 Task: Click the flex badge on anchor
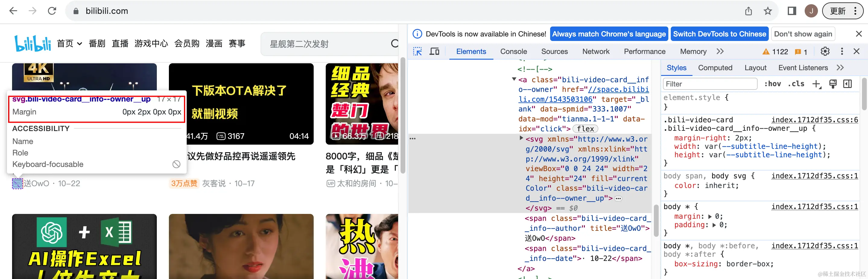pos(585,129)
